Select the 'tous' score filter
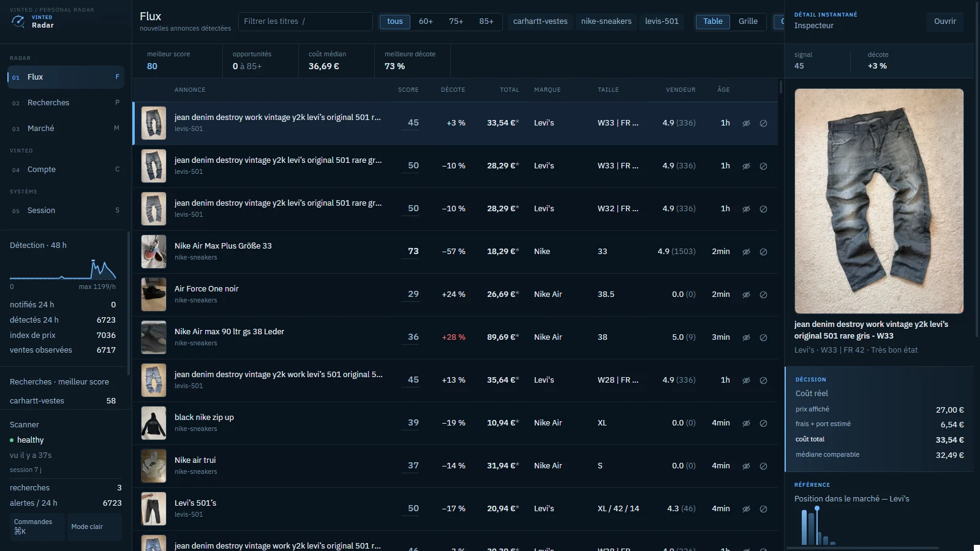980x551 pixels. pyautogui.click(x=395, y=21)
